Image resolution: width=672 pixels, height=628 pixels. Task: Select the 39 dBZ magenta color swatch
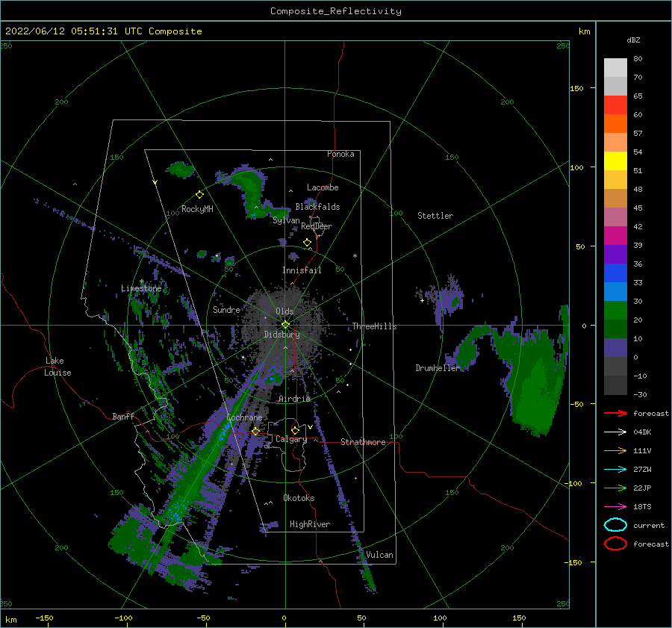[x=615, y=236]
